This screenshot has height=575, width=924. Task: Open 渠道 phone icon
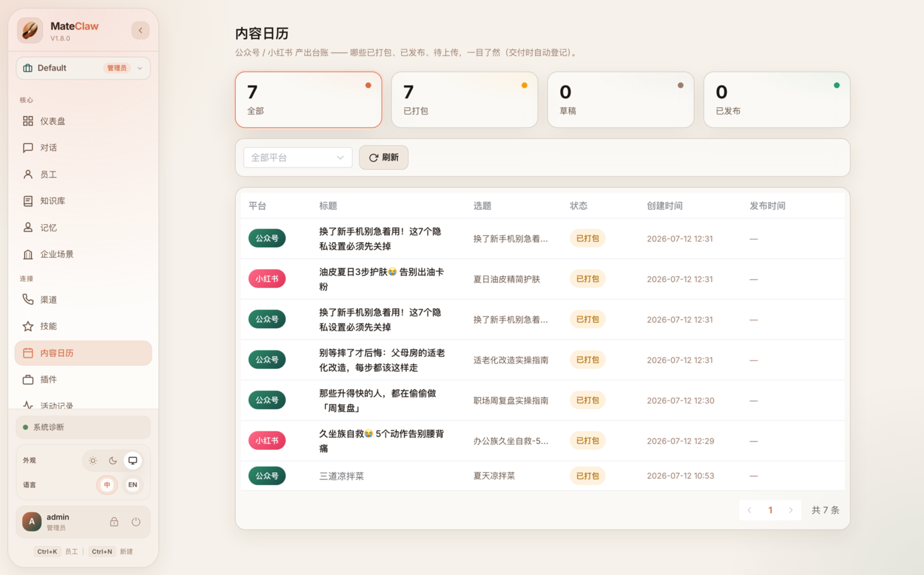(28, 300)
